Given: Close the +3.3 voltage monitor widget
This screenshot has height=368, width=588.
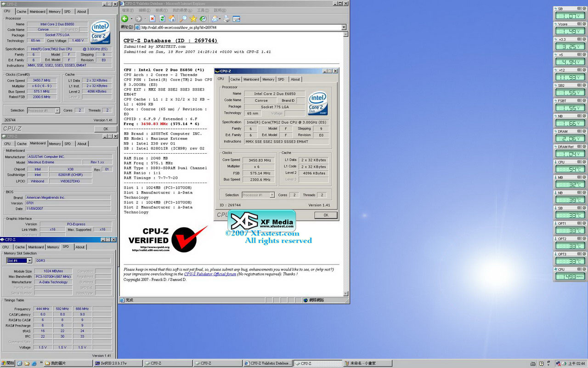Looking at the screenshot, I should [x=584, y=40].
